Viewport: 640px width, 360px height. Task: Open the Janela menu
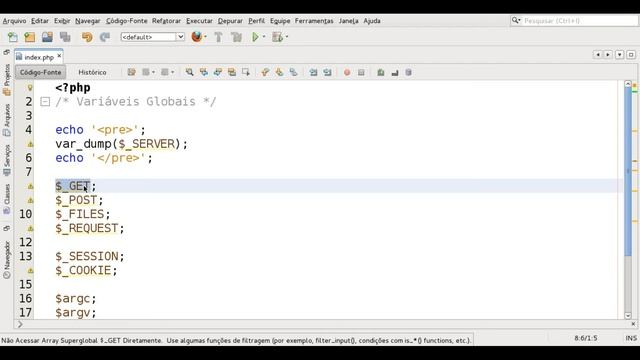tap(348, 21)
